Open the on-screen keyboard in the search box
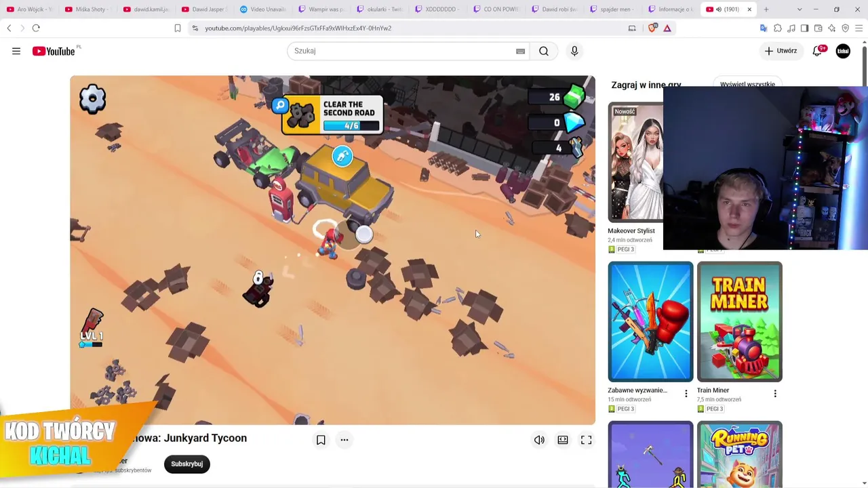This screenshot has height=488, width=868. (520, 51)
